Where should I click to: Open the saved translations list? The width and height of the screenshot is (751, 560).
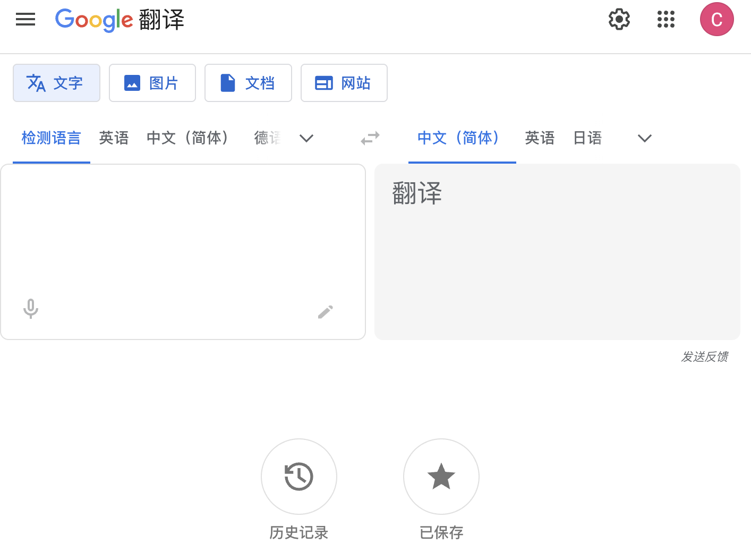(441, 477)
